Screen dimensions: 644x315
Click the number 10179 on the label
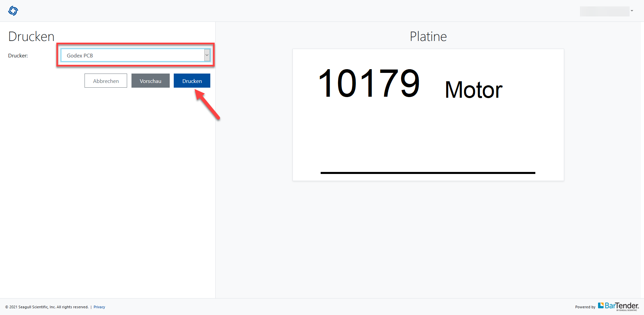pos(369,84)
